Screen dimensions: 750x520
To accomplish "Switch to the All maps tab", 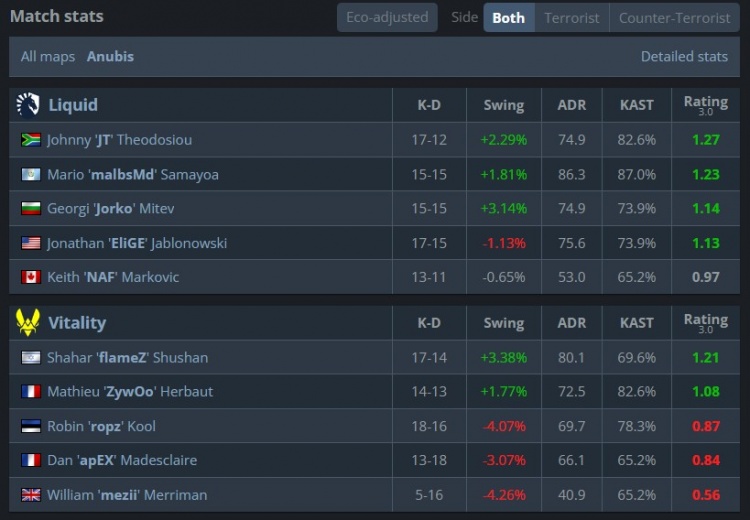I will tap(48, 56).
